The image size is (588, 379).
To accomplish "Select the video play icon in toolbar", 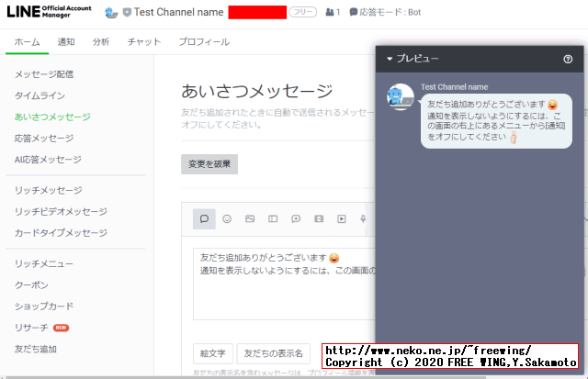I will point(342,218).
